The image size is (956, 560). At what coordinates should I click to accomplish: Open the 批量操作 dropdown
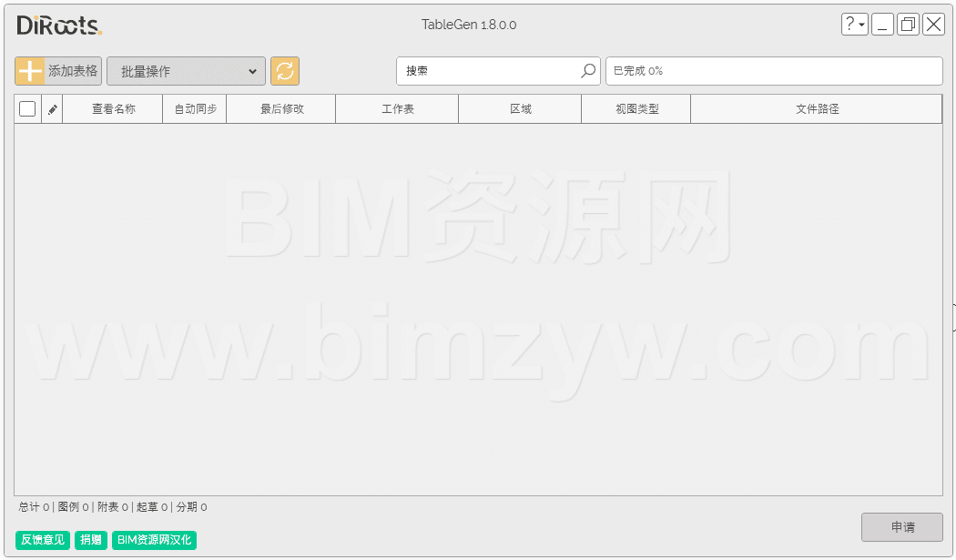186,71
